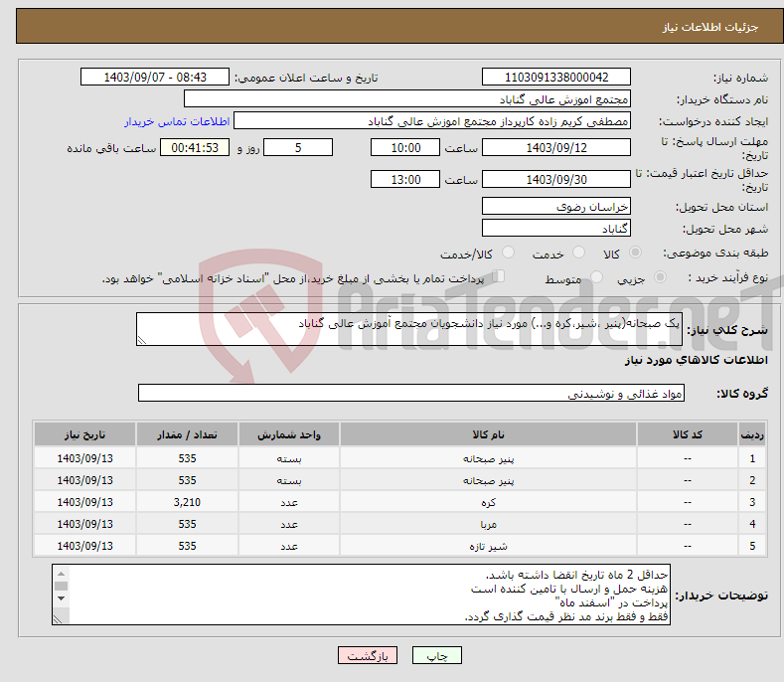Click the چاپ print button
The height and width of the screenshot is (682, 784).
437,655
